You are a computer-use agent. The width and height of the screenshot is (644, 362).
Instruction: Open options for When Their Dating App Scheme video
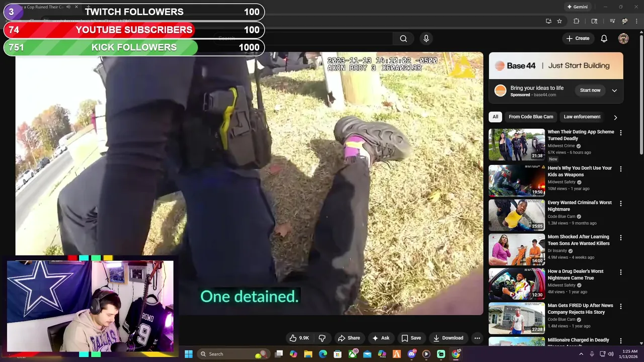(620, 133)
